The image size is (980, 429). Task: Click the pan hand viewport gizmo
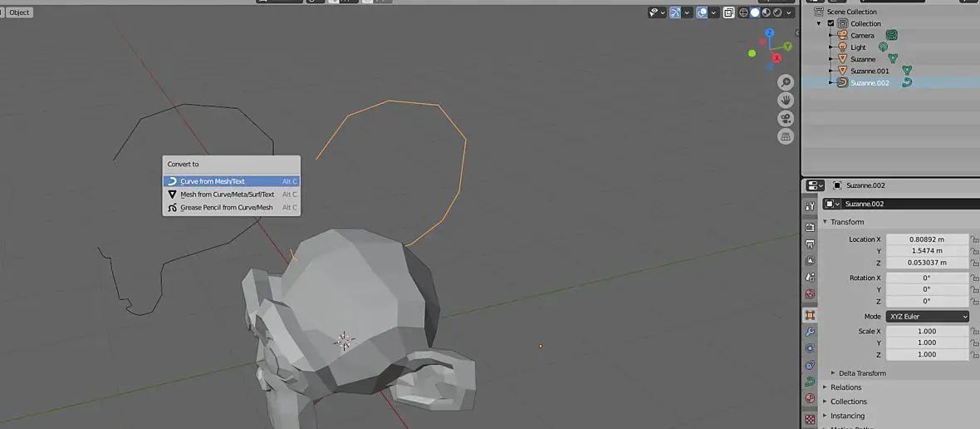[x=786, y=100]
